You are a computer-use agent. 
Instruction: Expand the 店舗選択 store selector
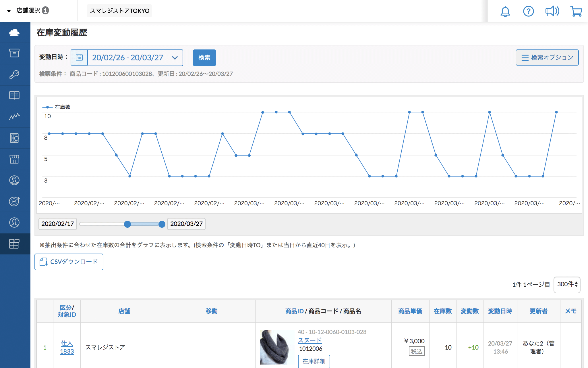pyautogui.click(x=28, y=11)
